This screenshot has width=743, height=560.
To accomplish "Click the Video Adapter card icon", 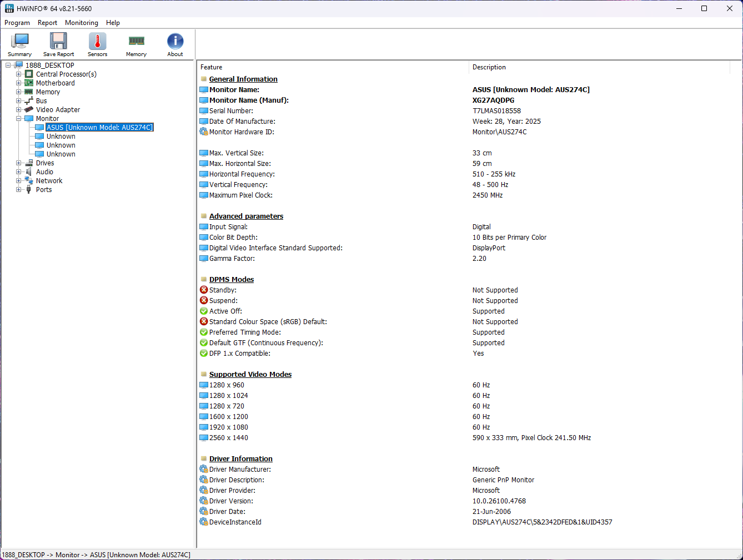I will pyautogui.click(x=29, y=109).
